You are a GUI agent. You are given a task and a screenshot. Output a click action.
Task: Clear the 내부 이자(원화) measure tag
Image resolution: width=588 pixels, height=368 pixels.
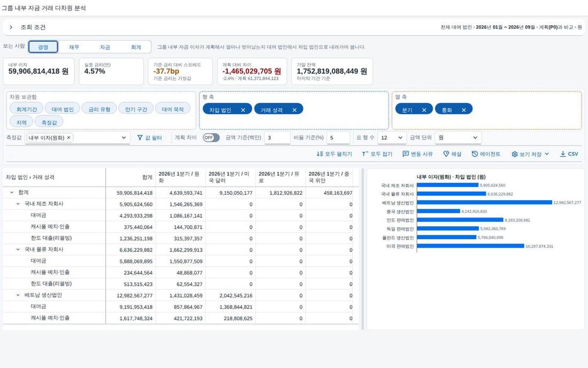(68, 137)
